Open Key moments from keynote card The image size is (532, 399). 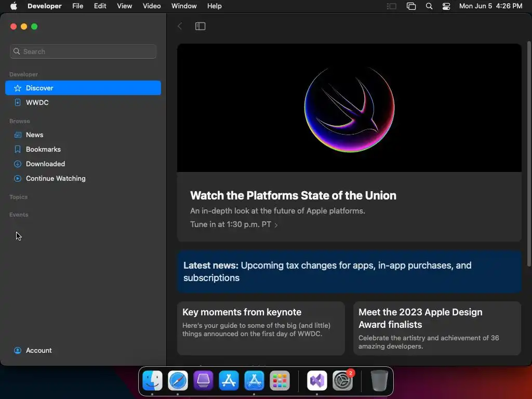point(261,328)
